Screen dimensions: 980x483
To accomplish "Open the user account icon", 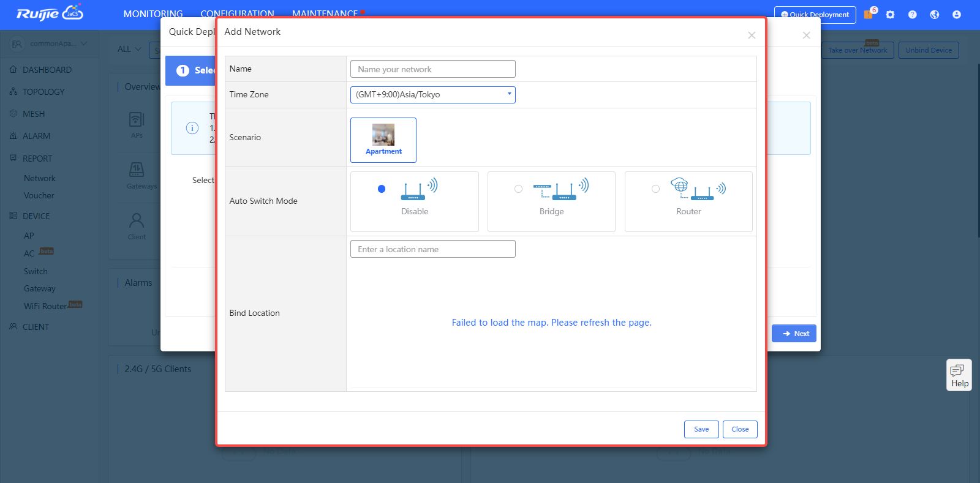I will tap(957, 15).
